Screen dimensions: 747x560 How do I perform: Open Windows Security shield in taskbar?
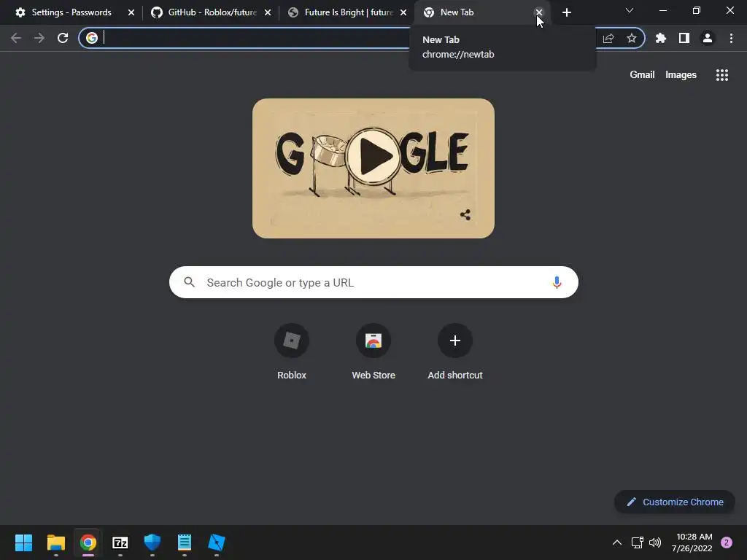[x=152, y=542]
